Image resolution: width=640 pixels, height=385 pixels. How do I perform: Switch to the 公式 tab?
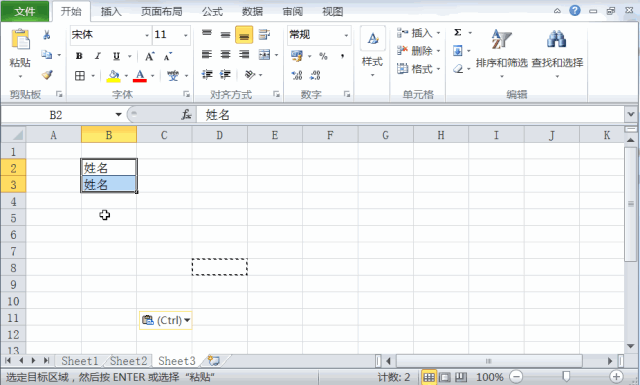click(212, 11)
